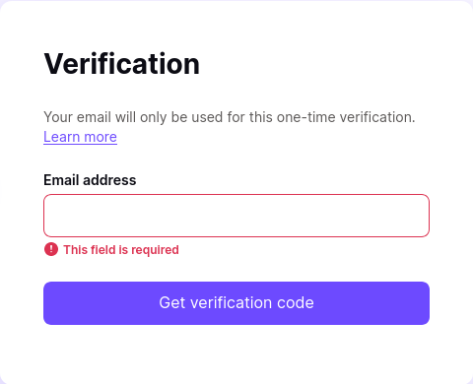Select the Verification heading text
This screenshot has height=384, width=473.
(122, 64)
